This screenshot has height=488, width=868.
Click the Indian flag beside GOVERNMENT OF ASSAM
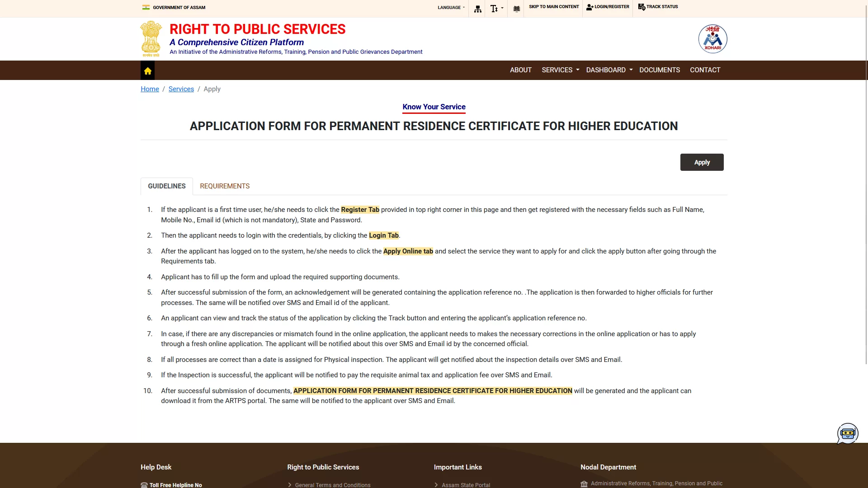coord(146,7)
